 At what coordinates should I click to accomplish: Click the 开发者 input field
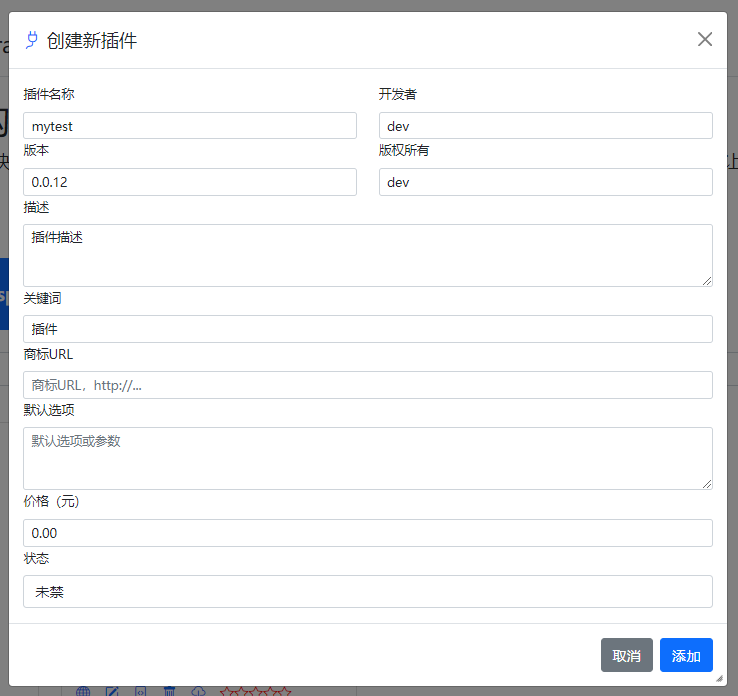pos(545,126)
